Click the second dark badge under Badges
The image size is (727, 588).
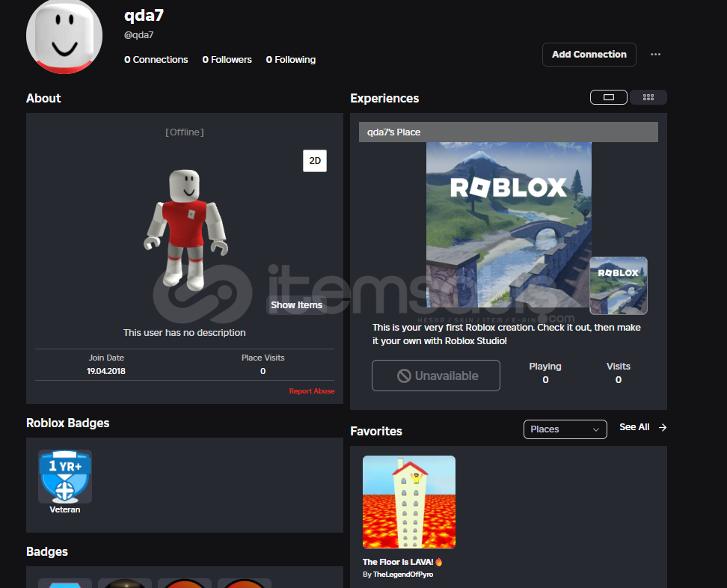coord(125,583)
